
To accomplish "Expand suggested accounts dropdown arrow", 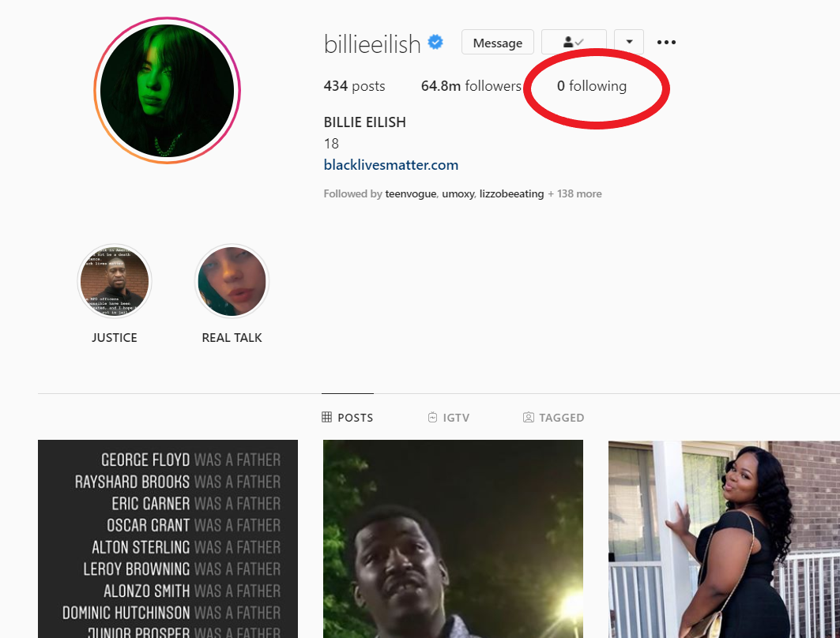I will click(x=629, y=42).
